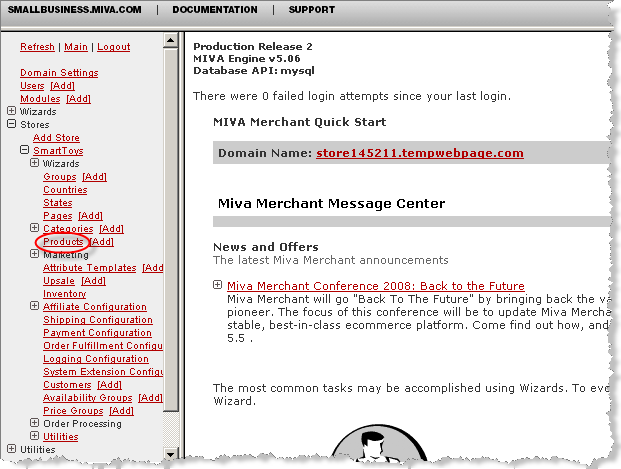Open the DOCUMENTATION header link

pyautogui.click(x=215, y=10)
